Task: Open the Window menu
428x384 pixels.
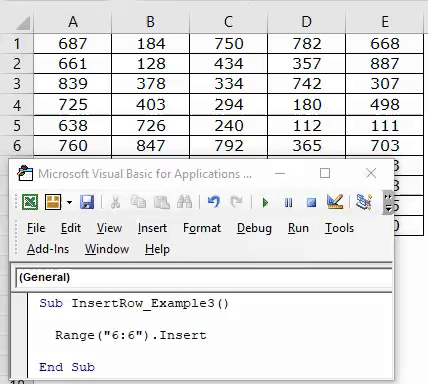Action: coord(107,249)
